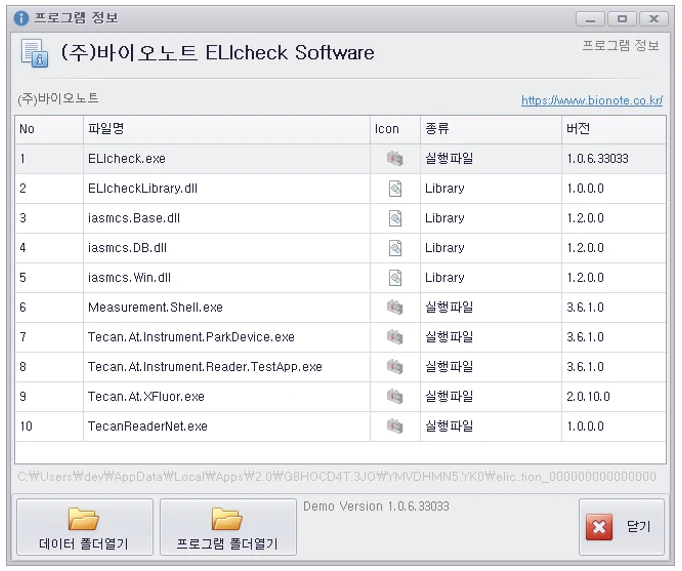The height and width of the screenshot is (571, 682).
Task: Click the program info document icon in header
Action: click(34, 53)
